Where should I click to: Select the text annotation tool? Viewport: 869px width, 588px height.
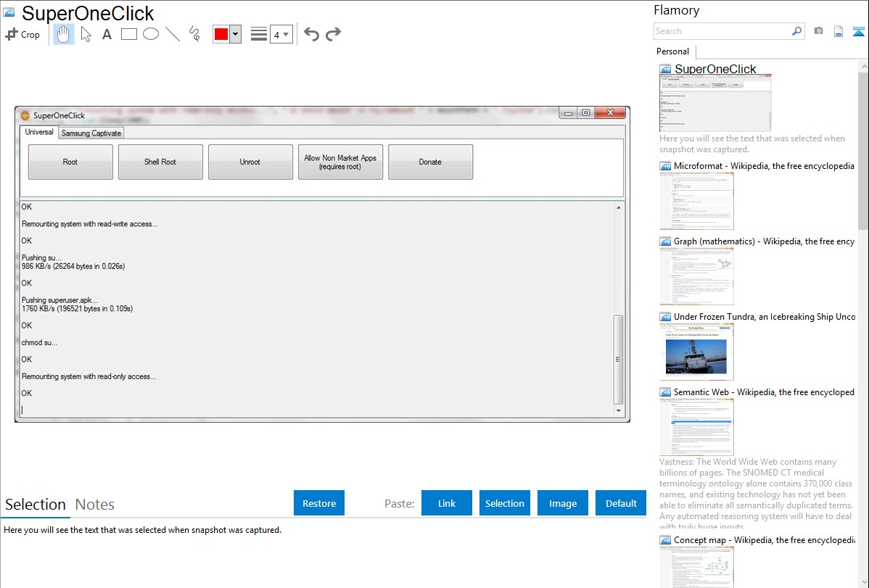click(x=107, y=34)
